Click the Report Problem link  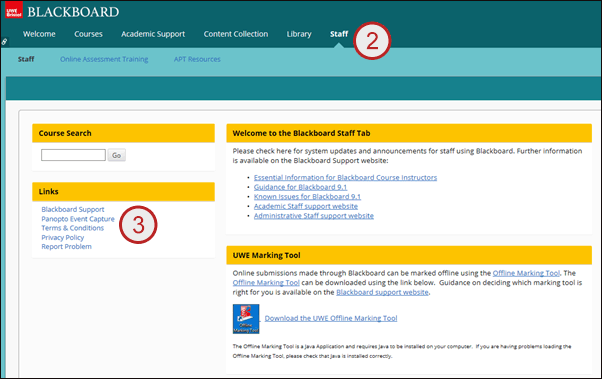click(66, 247)
